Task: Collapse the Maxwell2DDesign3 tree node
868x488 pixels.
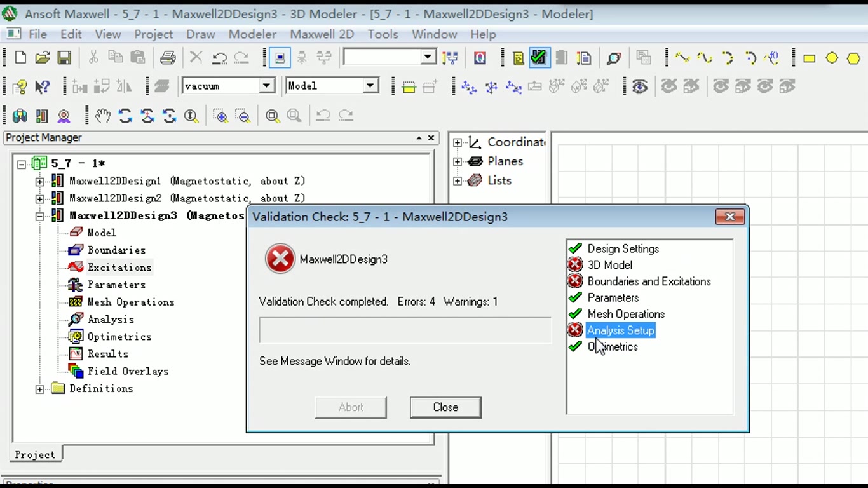Action: 39,216
